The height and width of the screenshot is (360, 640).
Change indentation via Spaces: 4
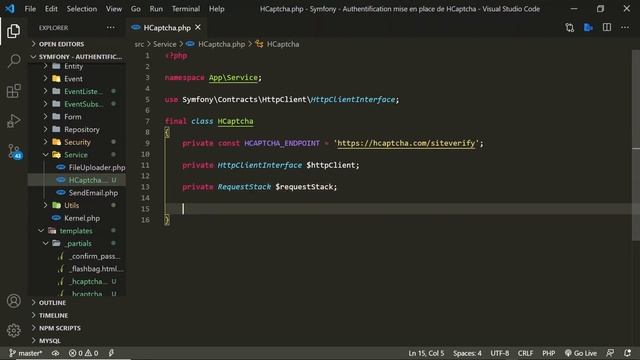tap(467, 353)
